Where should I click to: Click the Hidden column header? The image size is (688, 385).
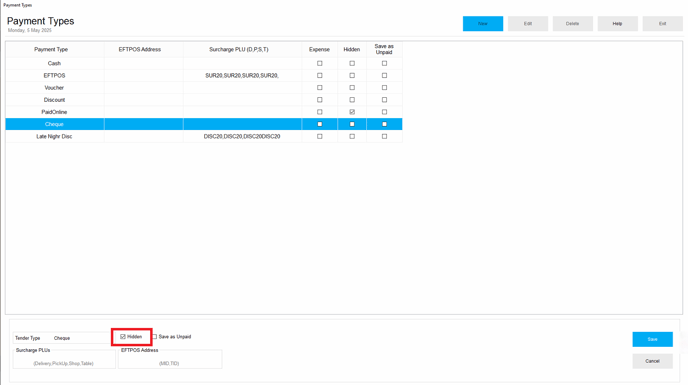pyautogui.click(x=352, y=50)
